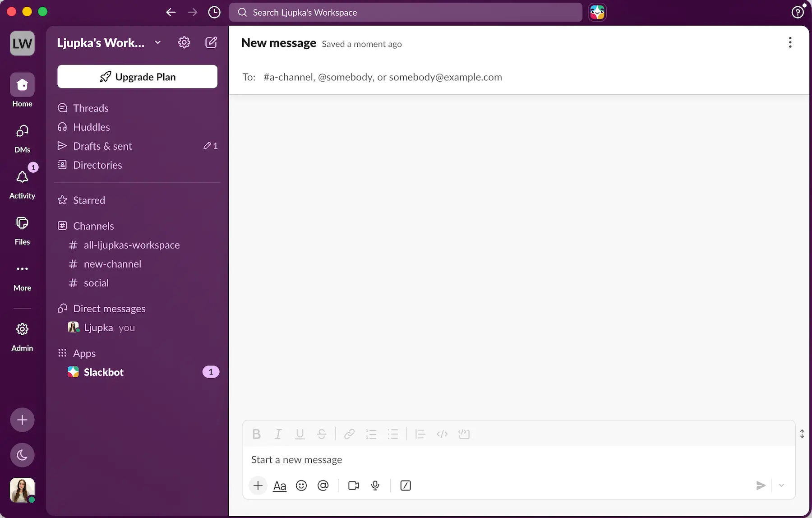The width and height of the screenshot is (812, 518).
Task: Open Ljupka's Workspace dropdown menu
Action: click(x=109, y=42)
